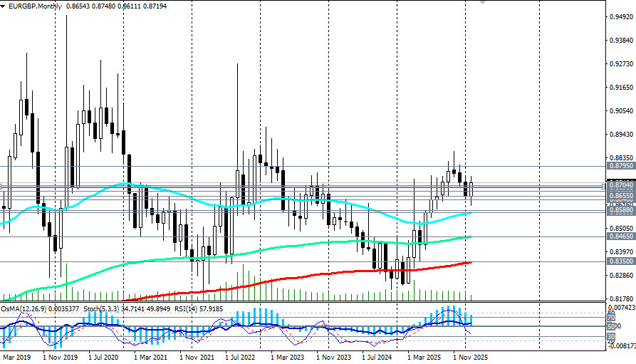Click the RSI 70 level label
The width and height of the screenshot is (636, 364).
pos(611,317)
